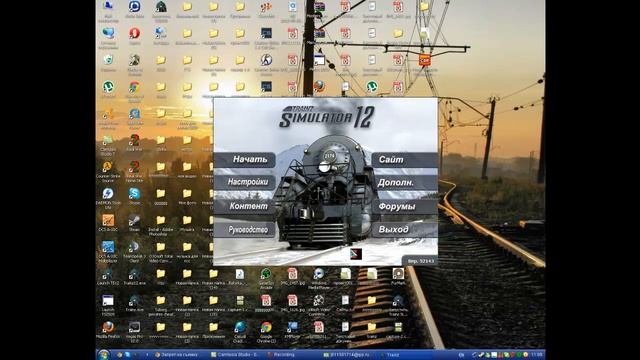The image size is (640, 360).
Task: Open the Launch TS12 desktop shortcut
Action: [x=108, y=276]
